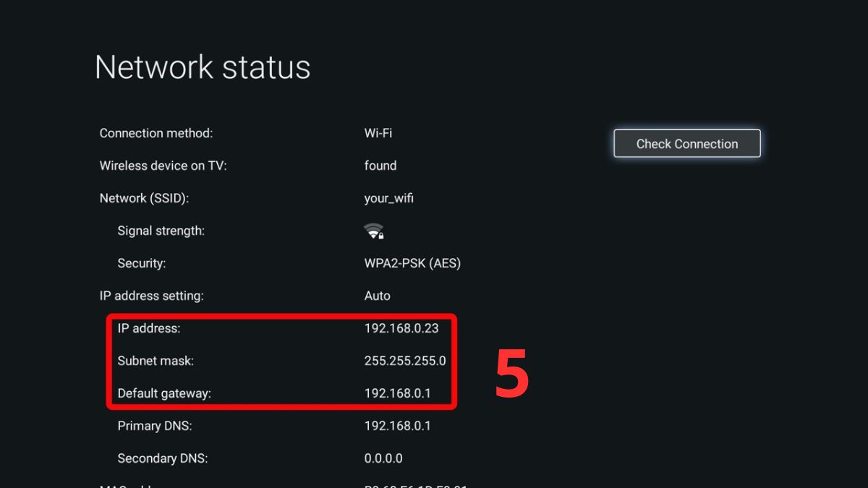This screenshot has width=868, height=488.
Task: Click the WPA2-PSK (AES) security value
Action: 412,263
